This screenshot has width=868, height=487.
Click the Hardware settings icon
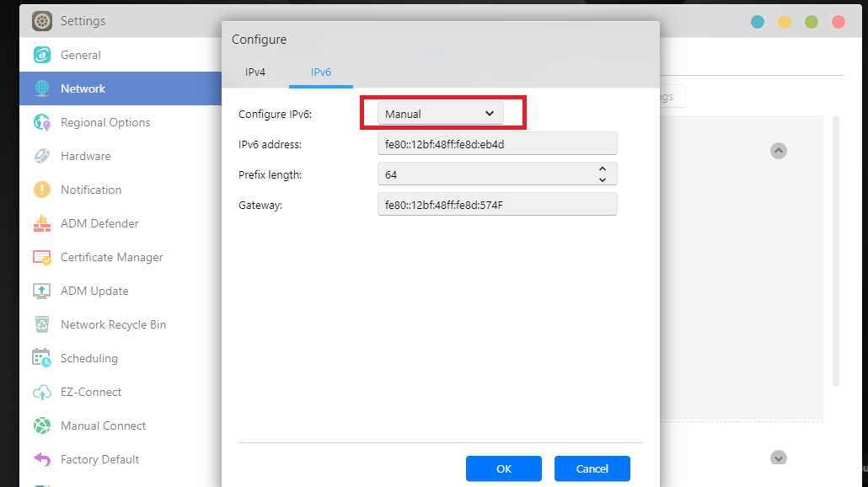[x=40, y=156]
